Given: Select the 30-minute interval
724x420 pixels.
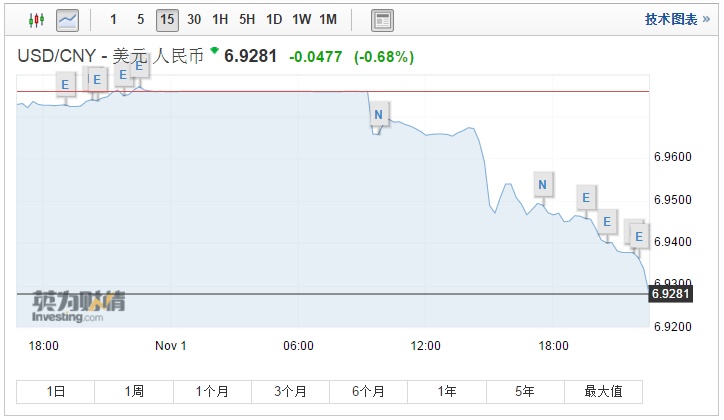Looking at the screenshot, I should coord(193,19).
